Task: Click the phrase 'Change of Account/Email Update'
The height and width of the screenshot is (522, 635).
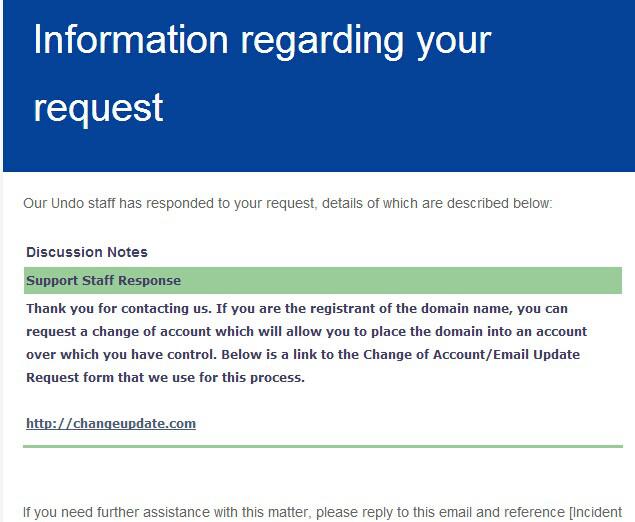Action: coord(471,355)
